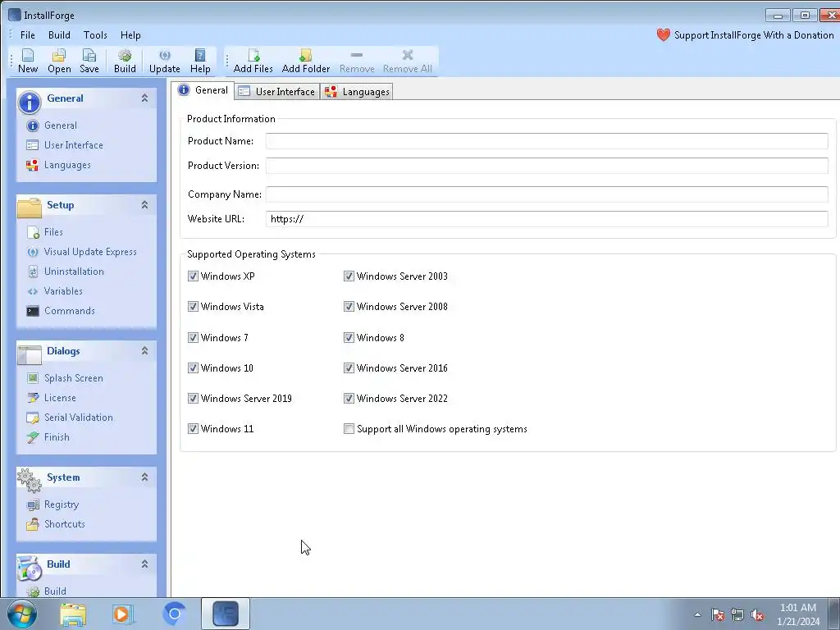
Task: Uncheck the Windows 11 checkbox
Action: point(193,428)
